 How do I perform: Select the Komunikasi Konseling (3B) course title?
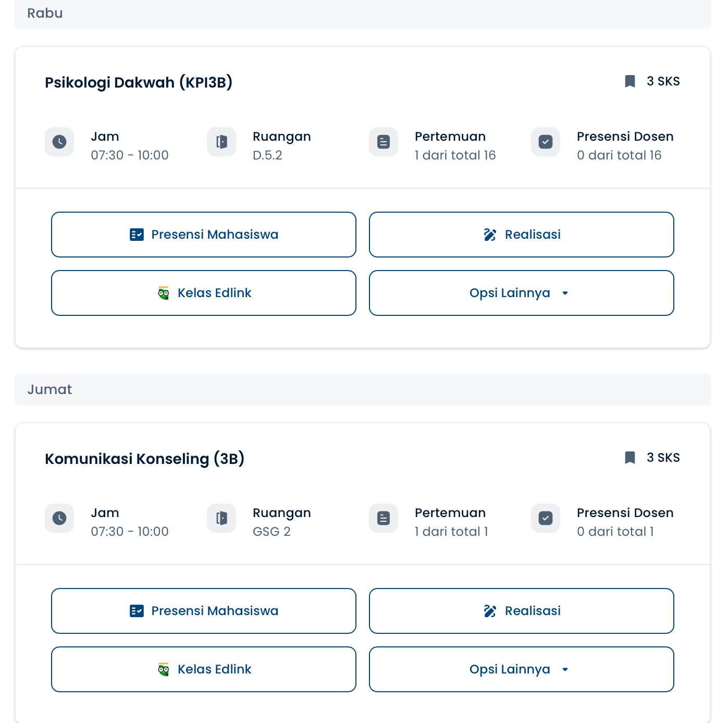point(144,459)
